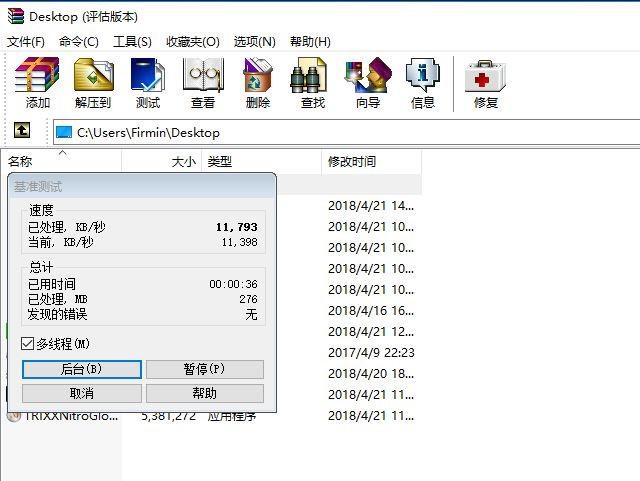Image resolution: width=640 pixels, height=481 pixels.
Task: Go up one folder with the arrow icon
Action: (22, 130)
